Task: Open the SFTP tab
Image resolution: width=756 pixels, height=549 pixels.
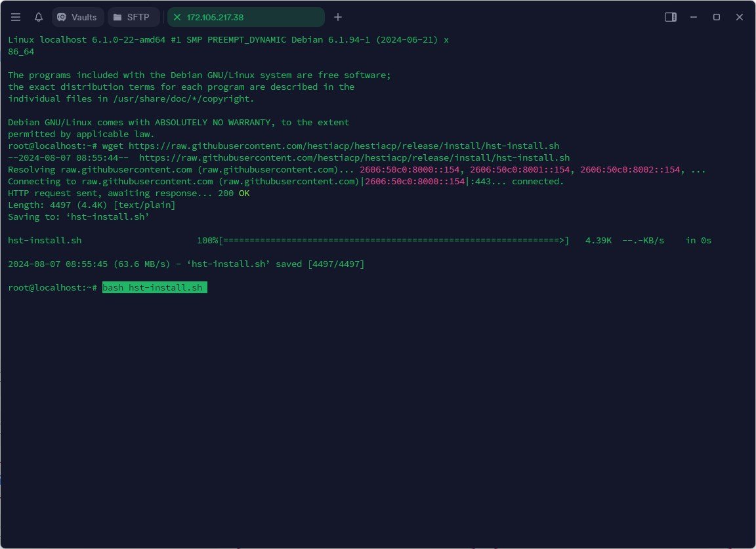Action: tap(133, 17)
